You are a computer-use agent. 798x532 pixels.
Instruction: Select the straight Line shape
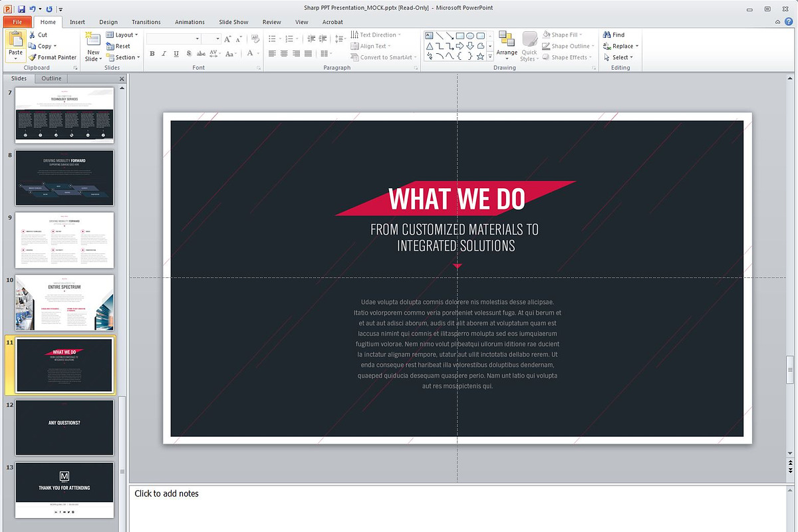click(x=440, y=35)
